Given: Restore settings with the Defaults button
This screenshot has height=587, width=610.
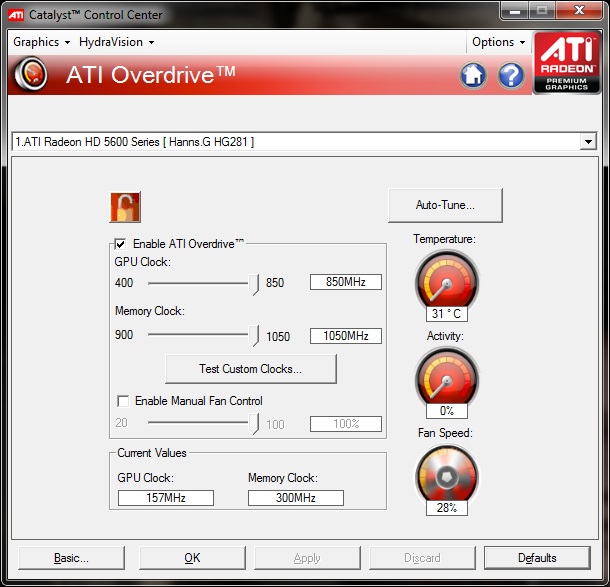Looking at the screenshot, I should (537, 558).
